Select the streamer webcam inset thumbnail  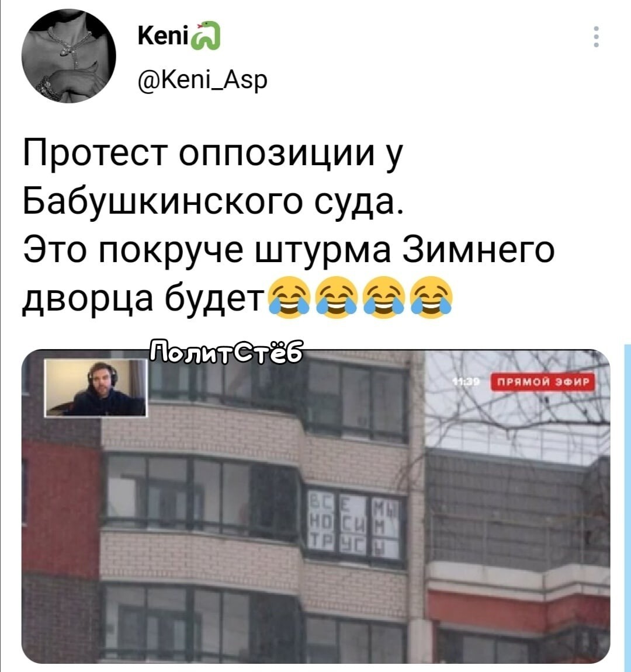(96, 388)
